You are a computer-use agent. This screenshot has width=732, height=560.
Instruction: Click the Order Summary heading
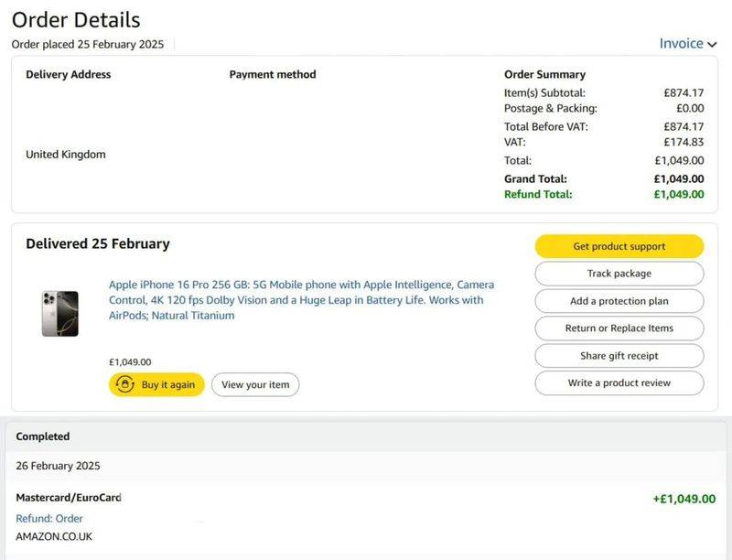coord(544,75)
